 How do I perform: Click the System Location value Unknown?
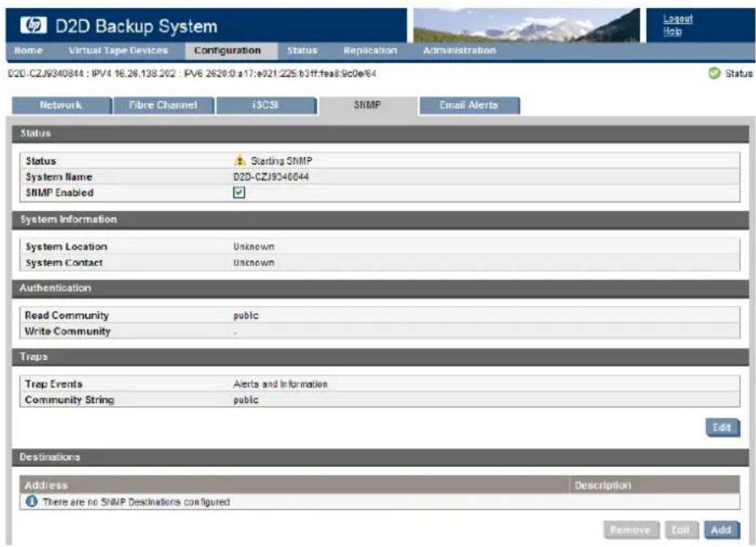pyautogui.click(x=253, y=247)
